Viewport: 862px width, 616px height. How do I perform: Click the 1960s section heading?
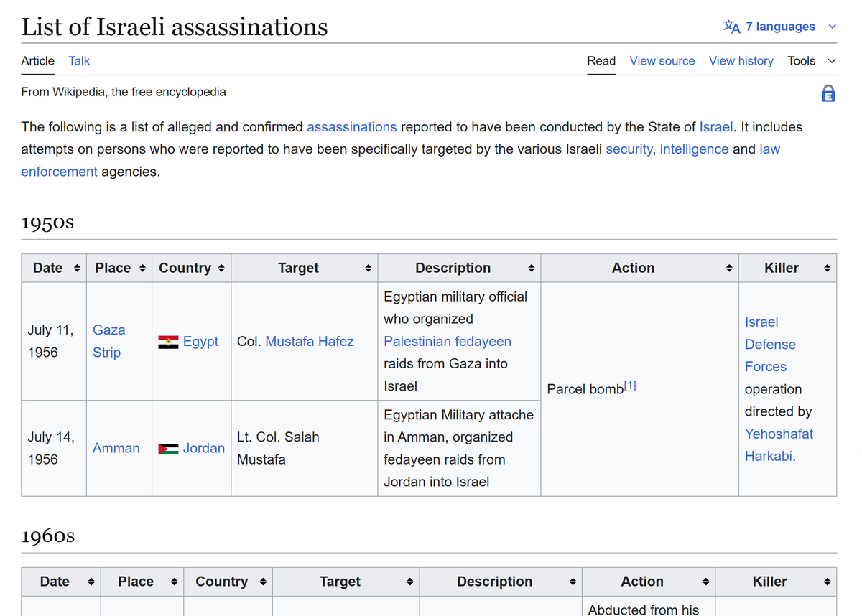[47, 536]
